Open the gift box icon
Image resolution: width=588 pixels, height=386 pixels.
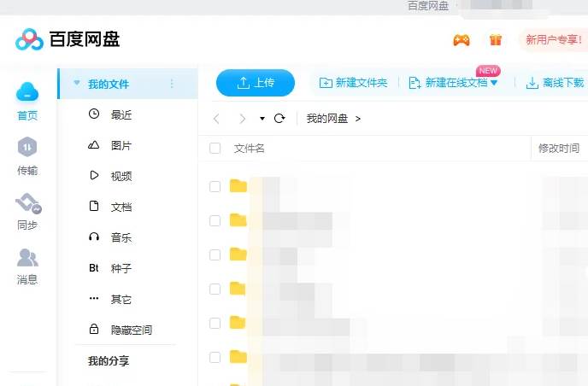(496, 40)
